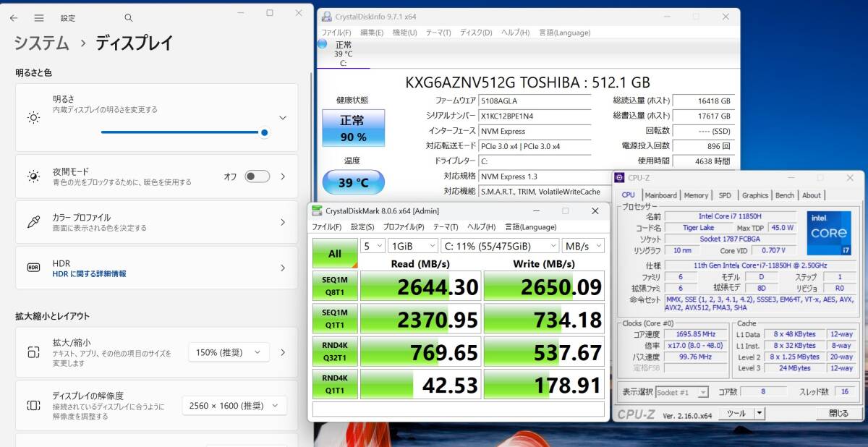This screenshot has height=447, width=868.
Task: Click the blue drive C: status indicator
Action: (x=322, y=45)
